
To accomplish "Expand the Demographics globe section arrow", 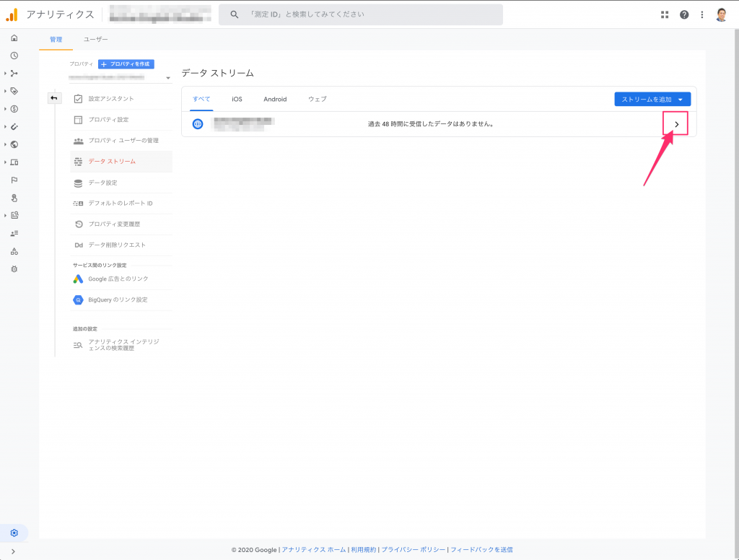I will [5, 145].
